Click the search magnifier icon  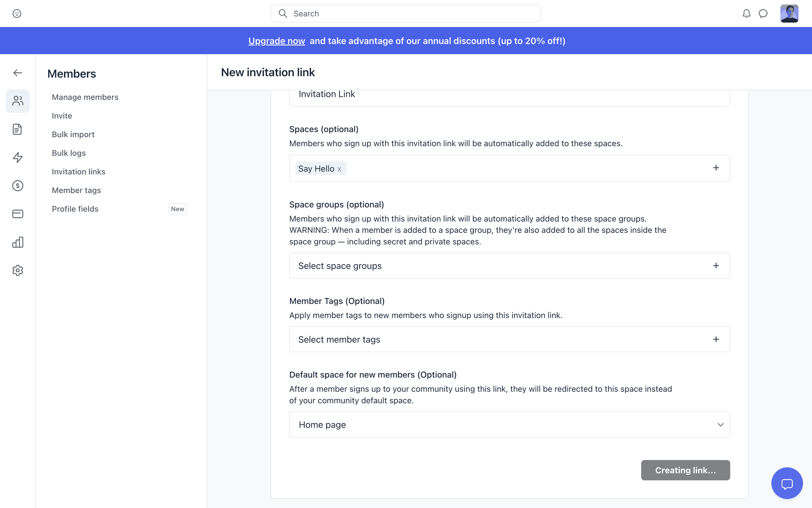click(x=283, y=14)
